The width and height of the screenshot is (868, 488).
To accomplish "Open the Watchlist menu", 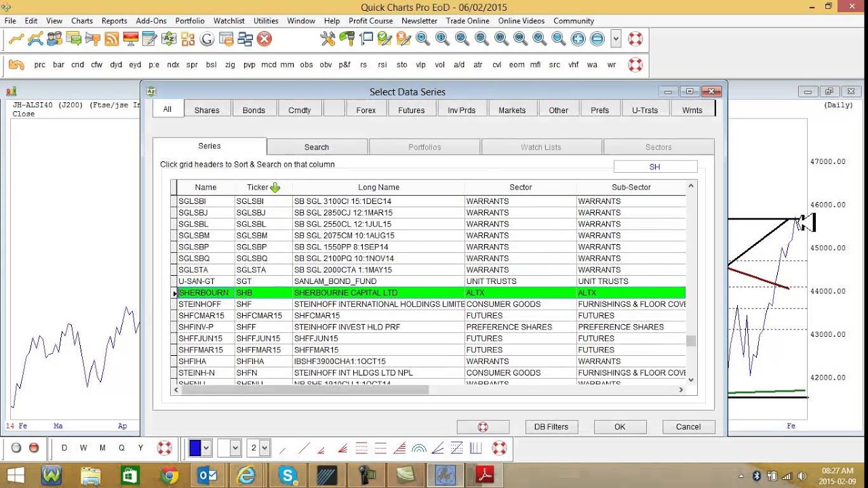I will (229, 21).
